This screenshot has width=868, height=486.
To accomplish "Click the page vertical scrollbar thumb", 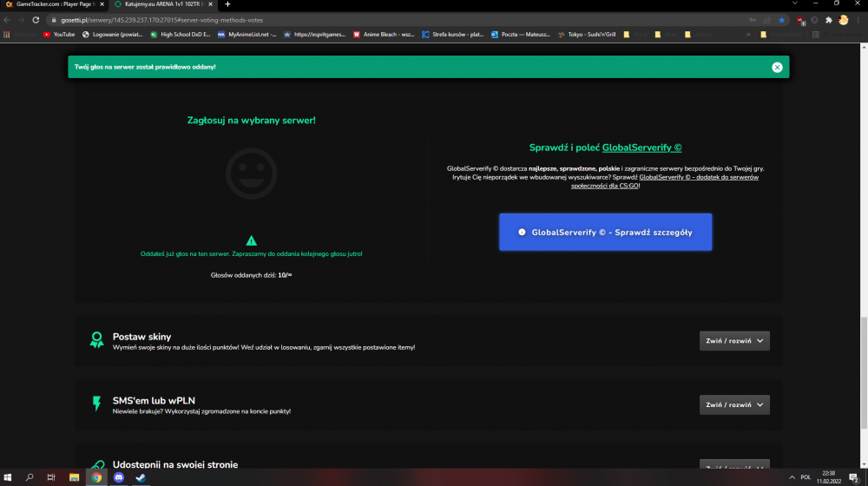I will click(x=864, y=372).
